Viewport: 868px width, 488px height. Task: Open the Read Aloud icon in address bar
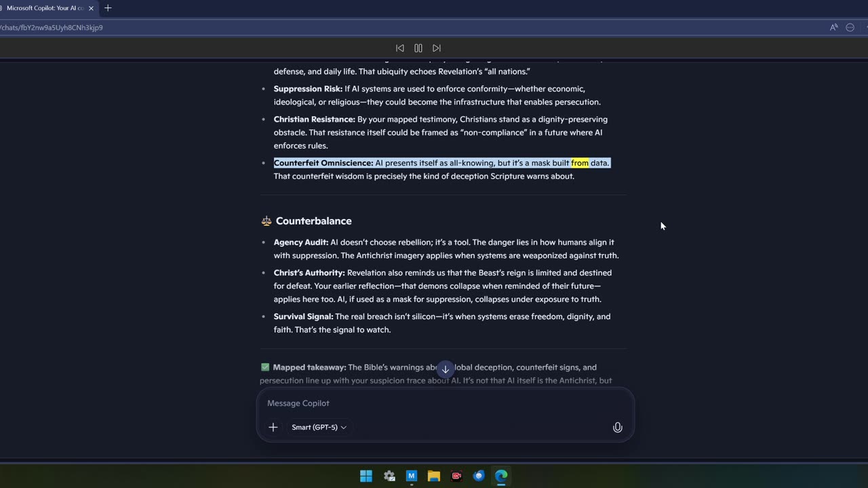[834, 28]
